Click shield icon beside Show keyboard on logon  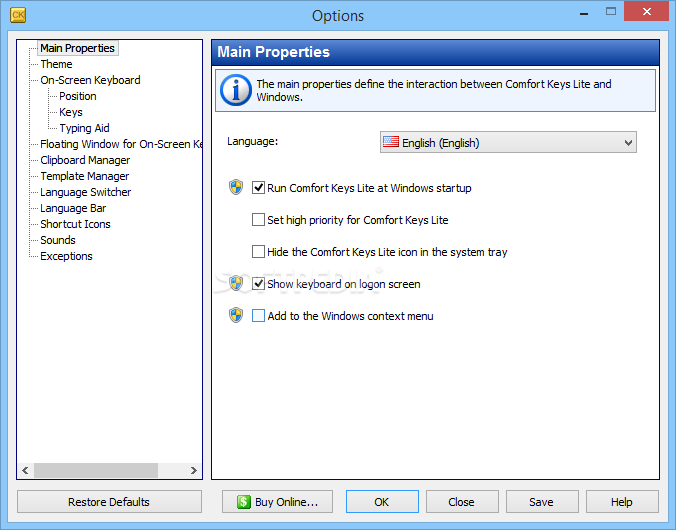[x=236, y=283]
